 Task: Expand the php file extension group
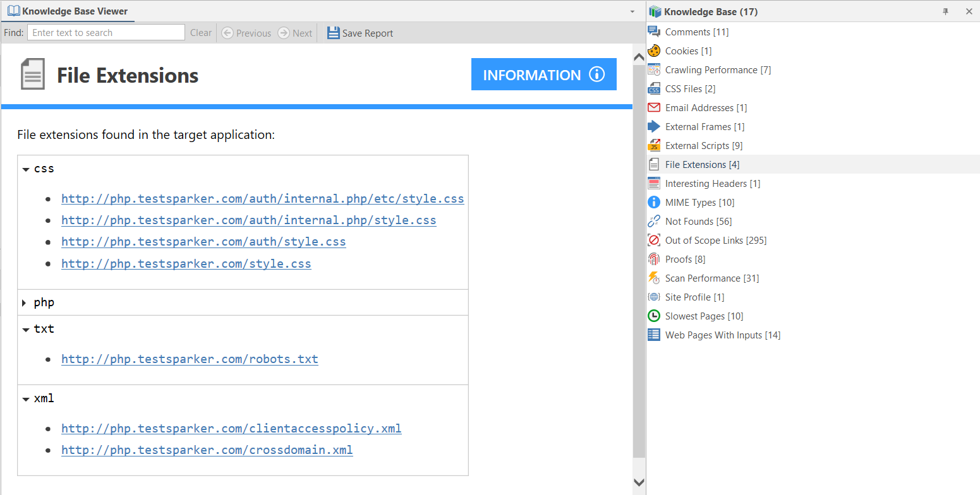tap(25, 302)
